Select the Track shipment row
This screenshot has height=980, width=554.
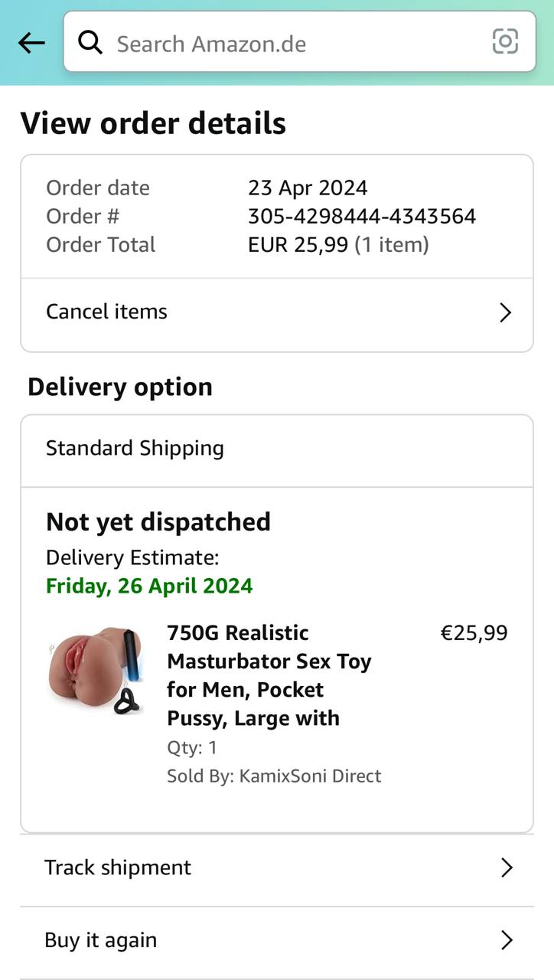(119, 867)
